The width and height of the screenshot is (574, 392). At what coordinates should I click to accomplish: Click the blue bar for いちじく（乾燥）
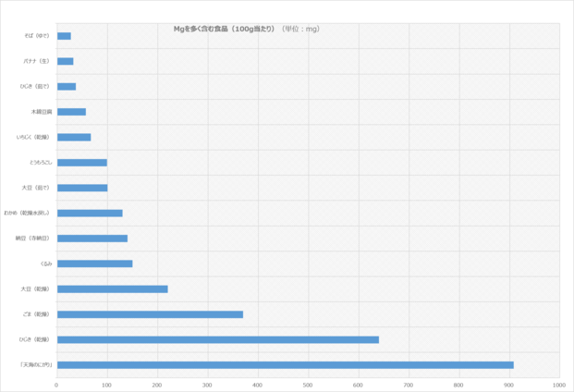click(x=74, y=137)
